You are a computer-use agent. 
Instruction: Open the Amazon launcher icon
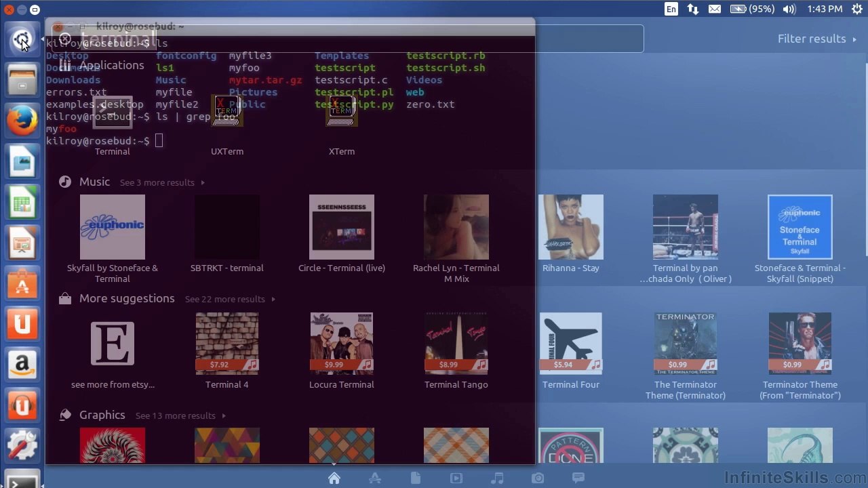click(22, 365)
